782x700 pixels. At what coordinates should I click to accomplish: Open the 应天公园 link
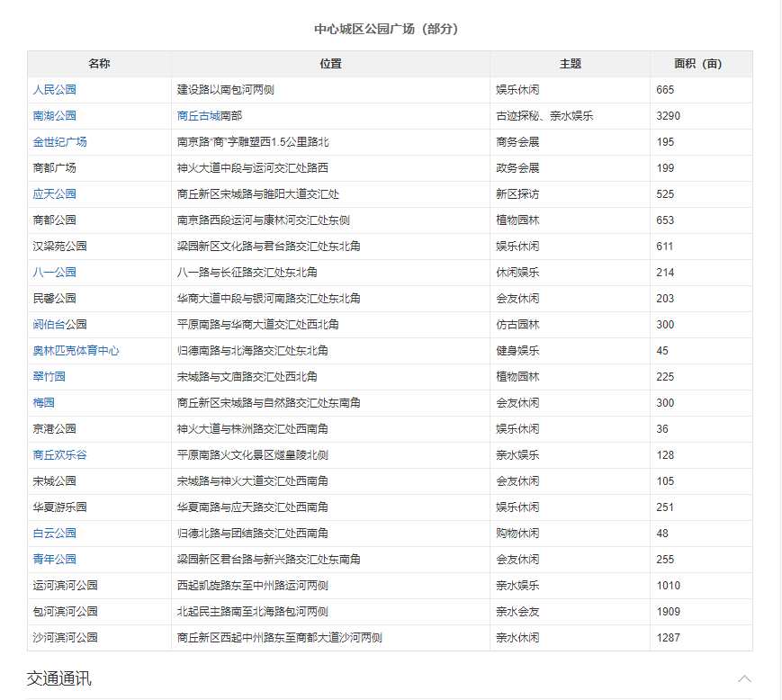(x=55, y=194)
